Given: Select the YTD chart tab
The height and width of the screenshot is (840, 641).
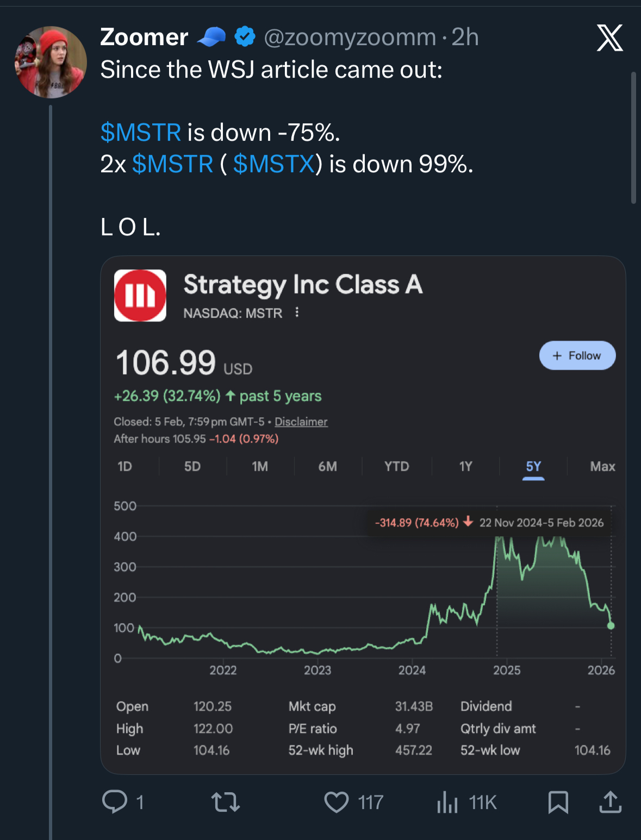Looking at the screenshot, I should click(396, 467).
